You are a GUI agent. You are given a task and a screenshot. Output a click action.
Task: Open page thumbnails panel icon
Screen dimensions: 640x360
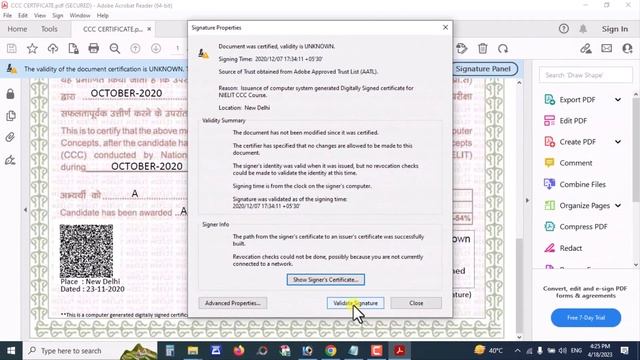pyautogui.click(x=11, y=116)
